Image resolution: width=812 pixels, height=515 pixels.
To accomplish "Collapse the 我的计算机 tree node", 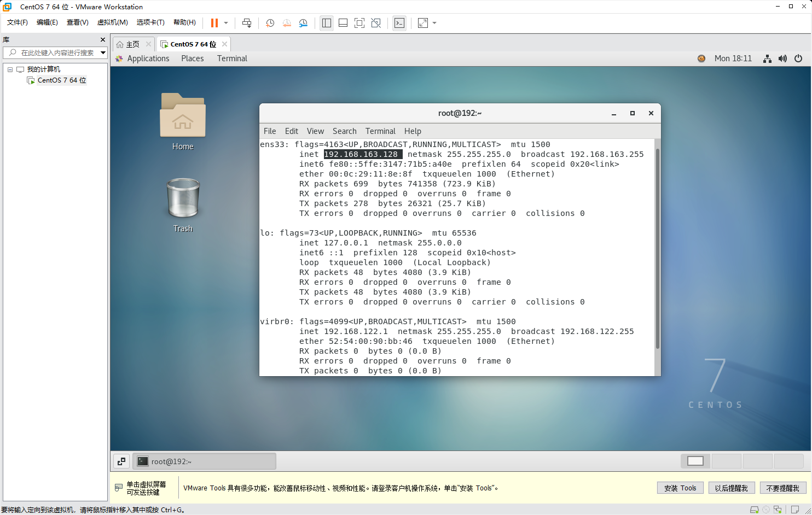I will (x=10, y=69).
